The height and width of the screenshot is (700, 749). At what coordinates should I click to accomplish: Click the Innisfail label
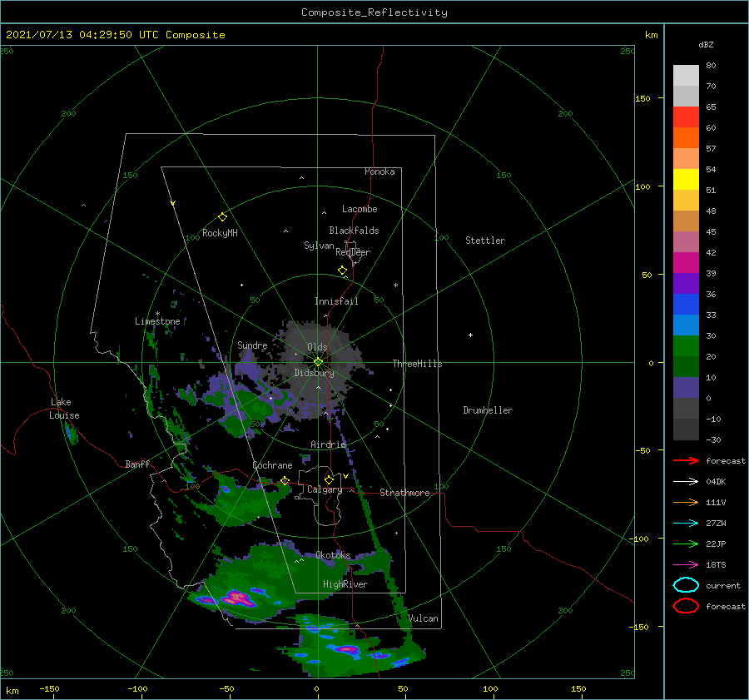pos(336,301)
